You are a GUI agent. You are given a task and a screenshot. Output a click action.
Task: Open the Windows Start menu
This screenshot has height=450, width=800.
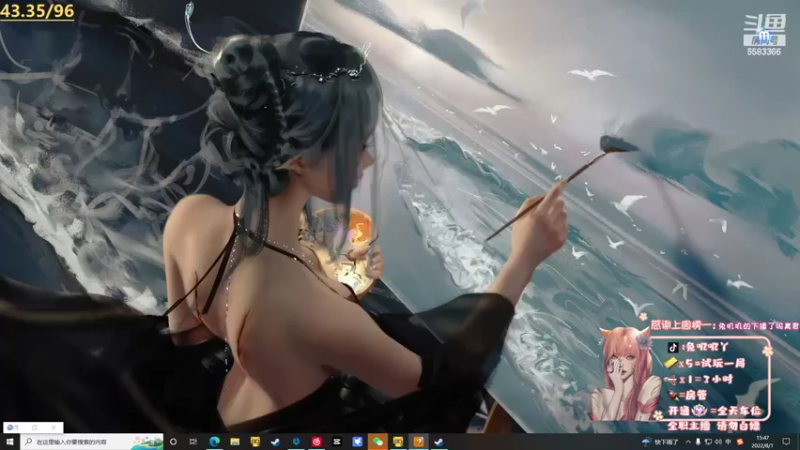(x=9, y=442)
